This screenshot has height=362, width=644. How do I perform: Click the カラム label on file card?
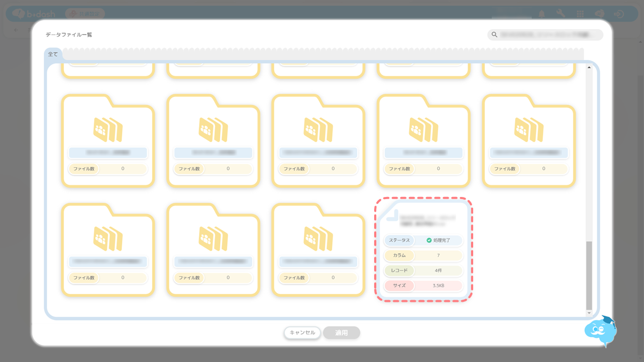coord(399,256)
